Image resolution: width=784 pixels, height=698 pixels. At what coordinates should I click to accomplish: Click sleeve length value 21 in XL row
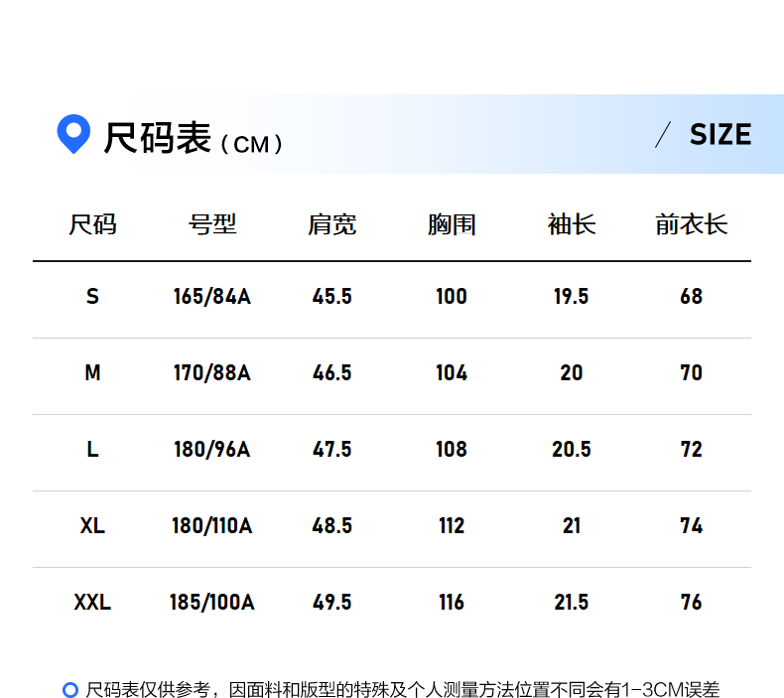click(572, 526)
